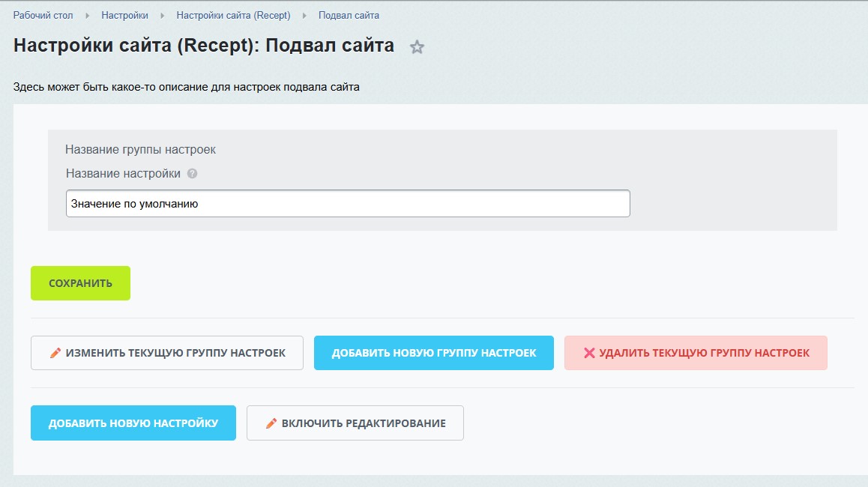Toggle Включить редактирование mode
This screenshot has width=868, height=487.
click(x=355, y=423)
